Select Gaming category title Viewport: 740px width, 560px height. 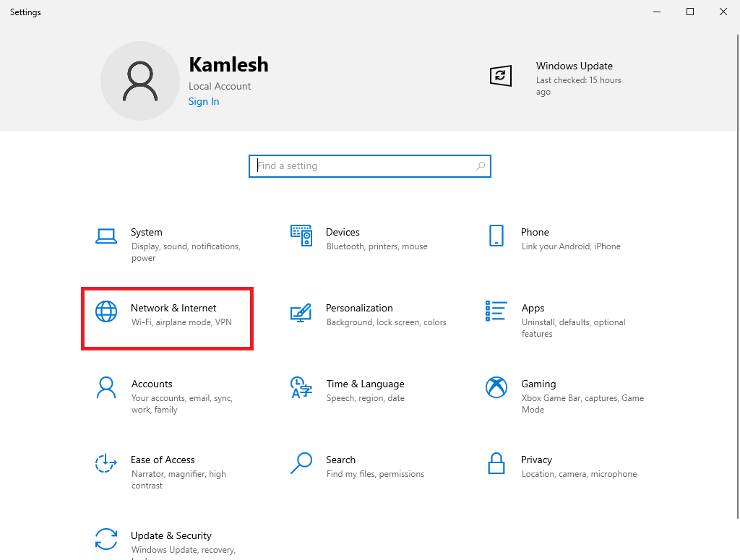point(538,384)
